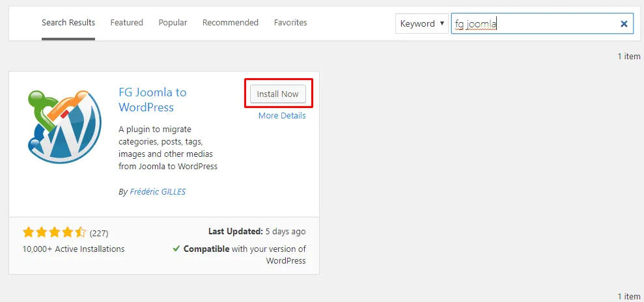Open the FG Joomla to WordPress title link
Image resolution: width=644 pixels, height=302 pixels.
[x=152, y=100]
